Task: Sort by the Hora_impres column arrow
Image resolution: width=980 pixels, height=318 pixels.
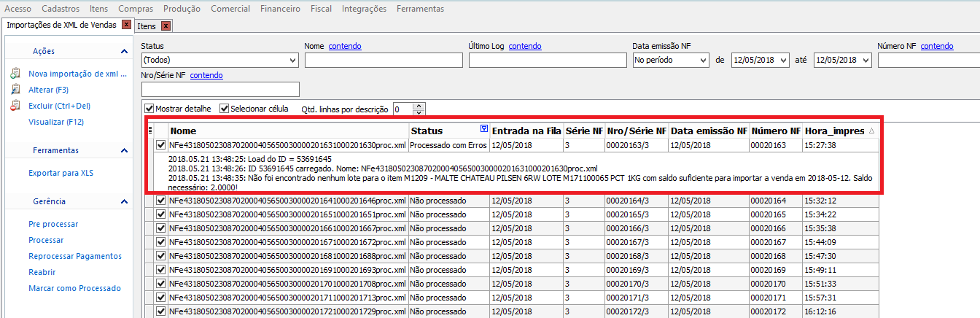Action: [x=871, y=131]
